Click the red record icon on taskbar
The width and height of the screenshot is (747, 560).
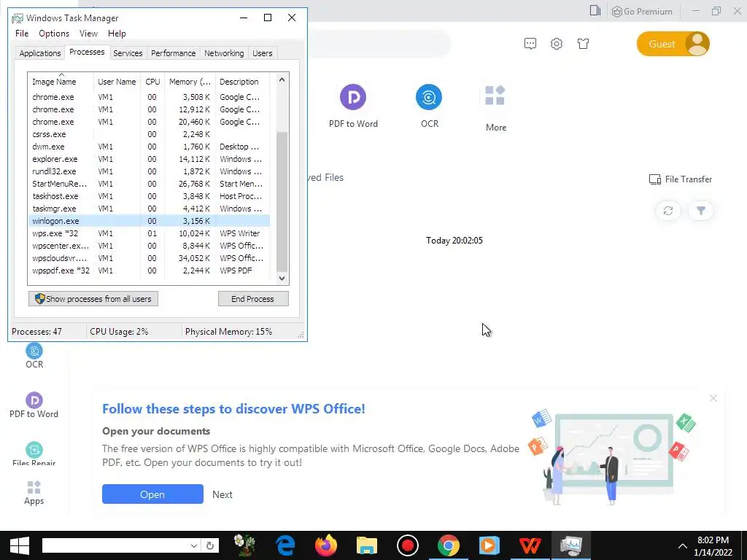pos(407,545)
